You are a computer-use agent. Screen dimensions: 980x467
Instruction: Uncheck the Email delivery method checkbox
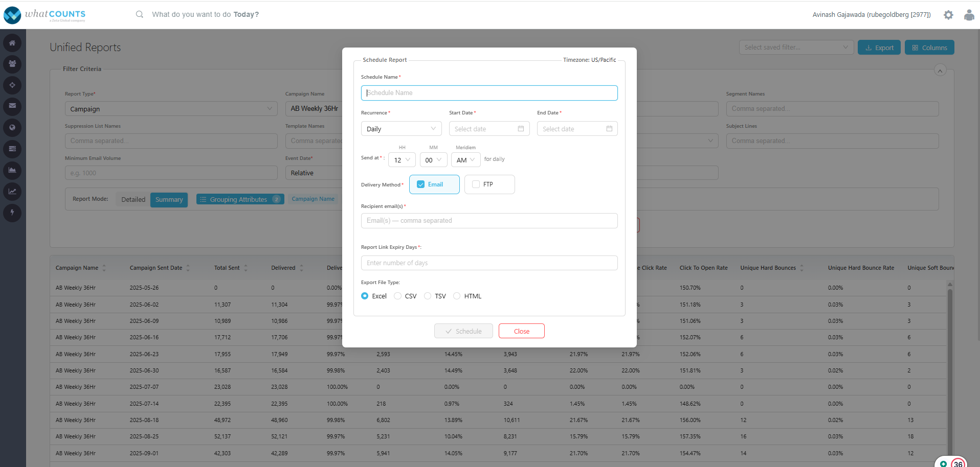click(421, 184)
